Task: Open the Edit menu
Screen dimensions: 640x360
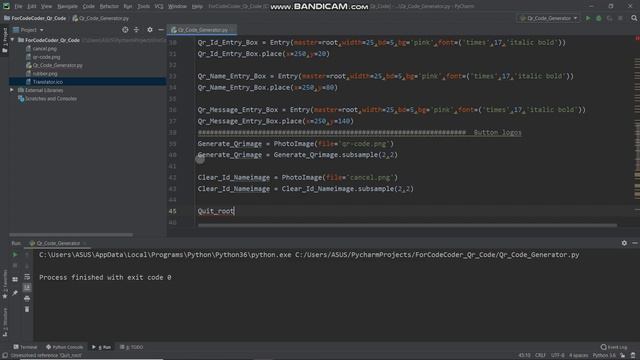Action: 31,7
